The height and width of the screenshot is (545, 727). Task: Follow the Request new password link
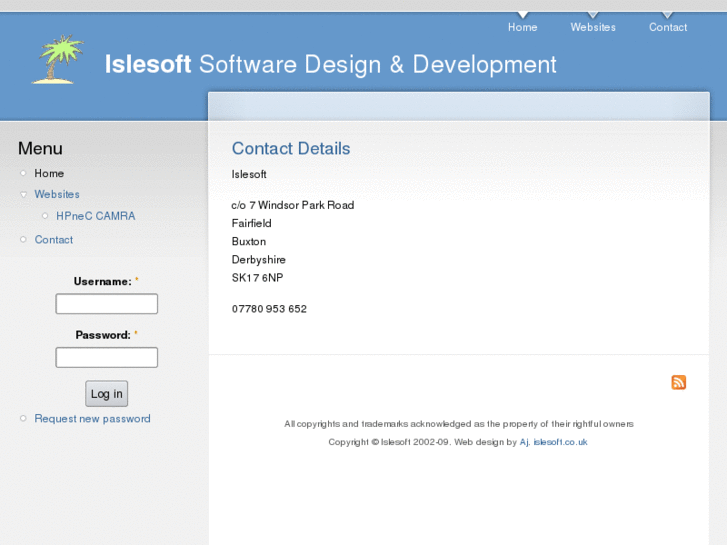pos(92,419)
